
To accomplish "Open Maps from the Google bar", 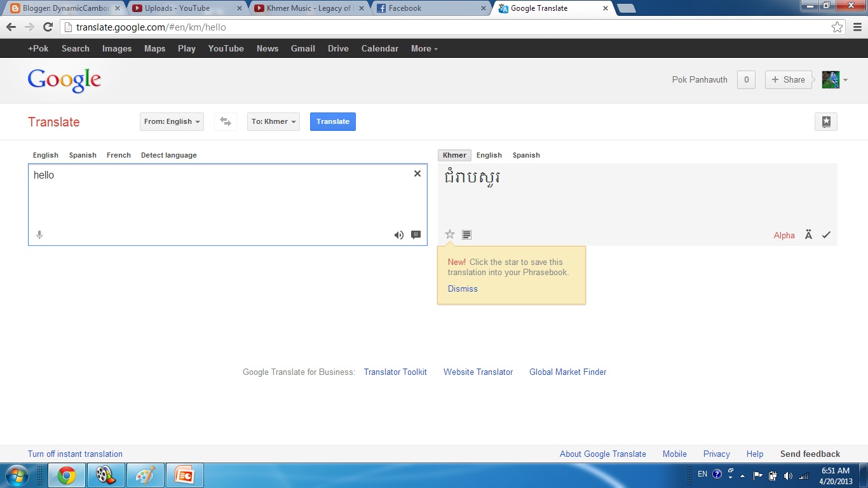I will point(154,48).
